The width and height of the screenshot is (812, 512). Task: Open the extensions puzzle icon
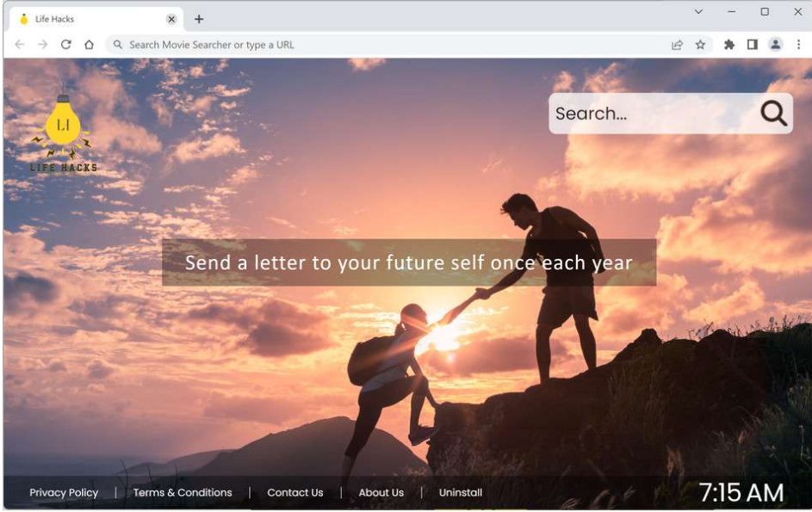click(x=729, y=45)
